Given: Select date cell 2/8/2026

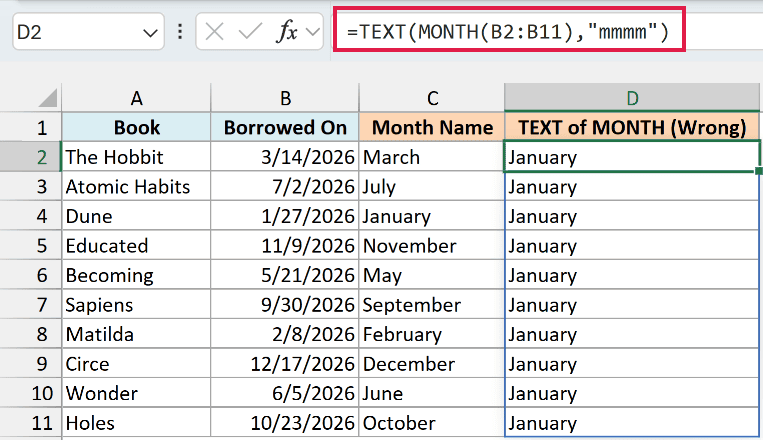Looking at the screenshot, I should (x=285, y=334).
